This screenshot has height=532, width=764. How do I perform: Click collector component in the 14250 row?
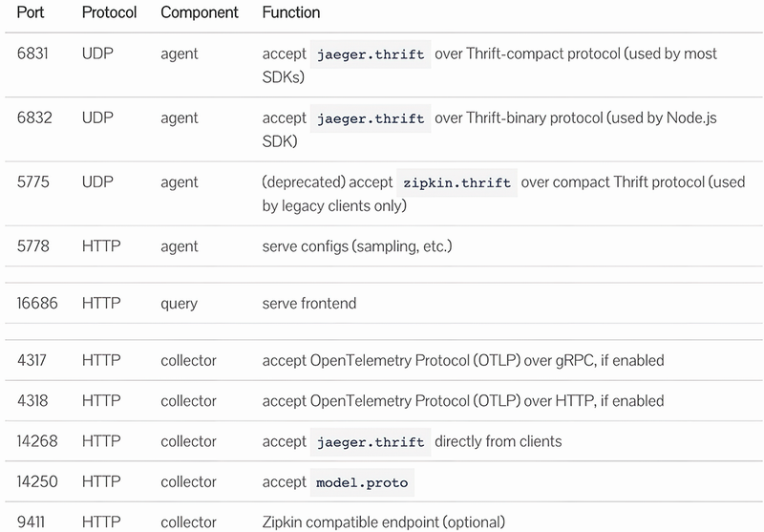188,481
